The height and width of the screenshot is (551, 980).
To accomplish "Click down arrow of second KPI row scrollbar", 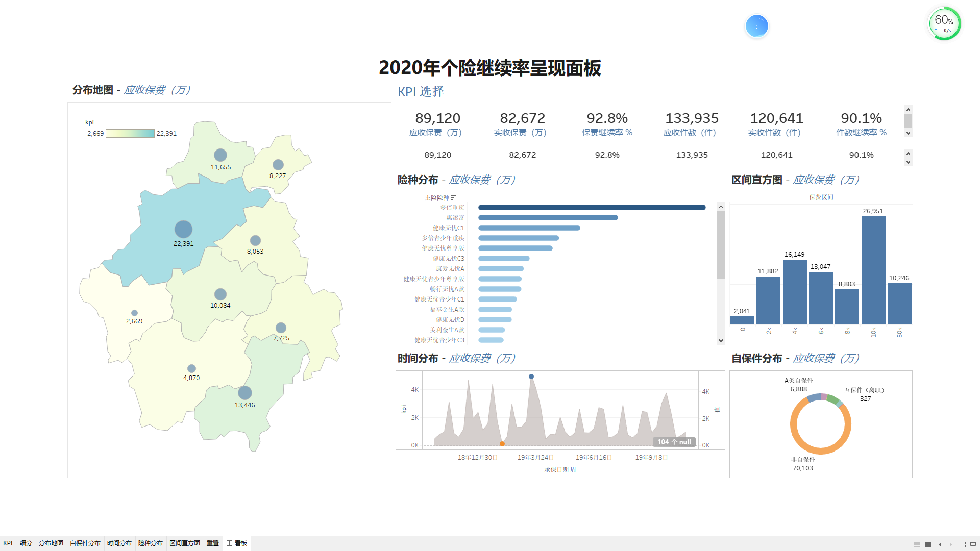I will pyautogui.click(x=908, y=162).
